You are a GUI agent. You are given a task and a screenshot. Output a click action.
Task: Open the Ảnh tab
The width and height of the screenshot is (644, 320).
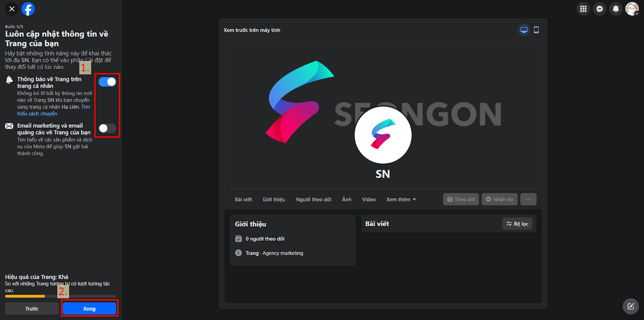click(x=347, y=199)
